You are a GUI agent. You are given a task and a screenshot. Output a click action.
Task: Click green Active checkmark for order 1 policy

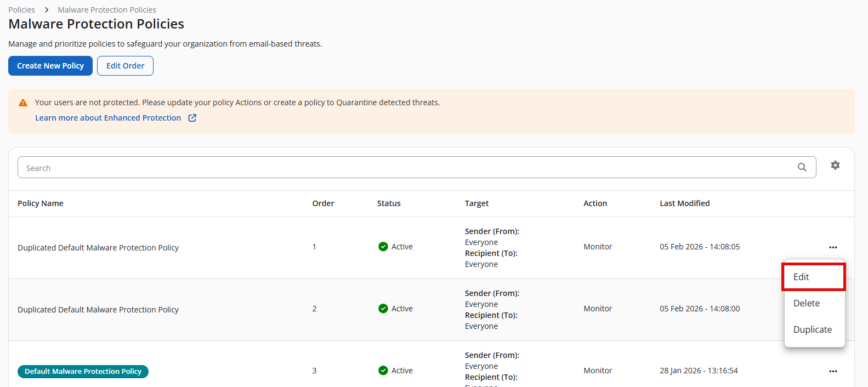point(383,247)
